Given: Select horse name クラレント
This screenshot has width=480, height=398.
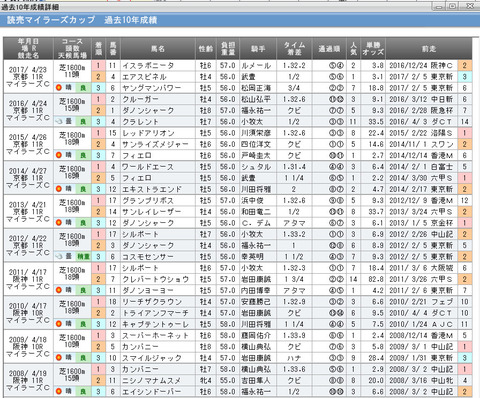Looking at the screenshot, I should click(140, 122).
